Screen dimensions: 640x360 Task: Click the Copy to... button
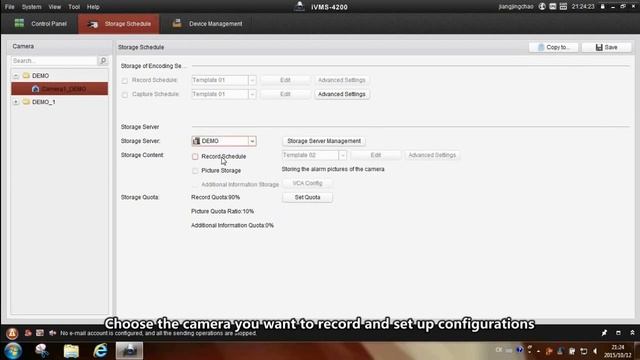tap(553, 47)
